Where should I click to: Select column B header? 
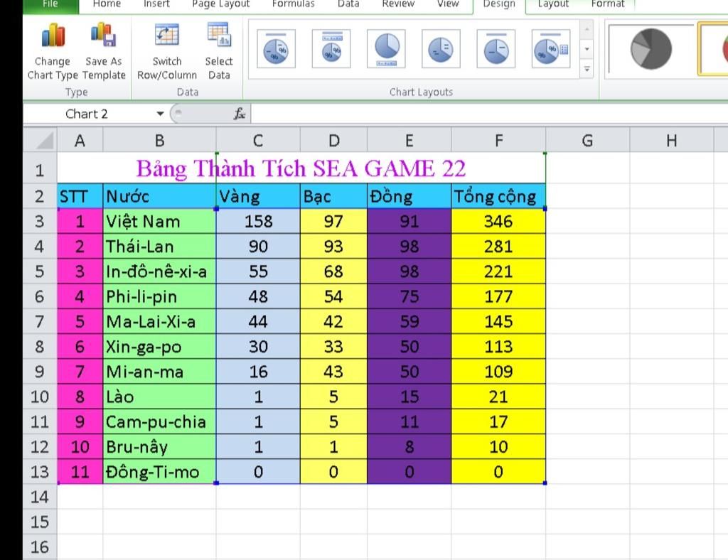159,140
